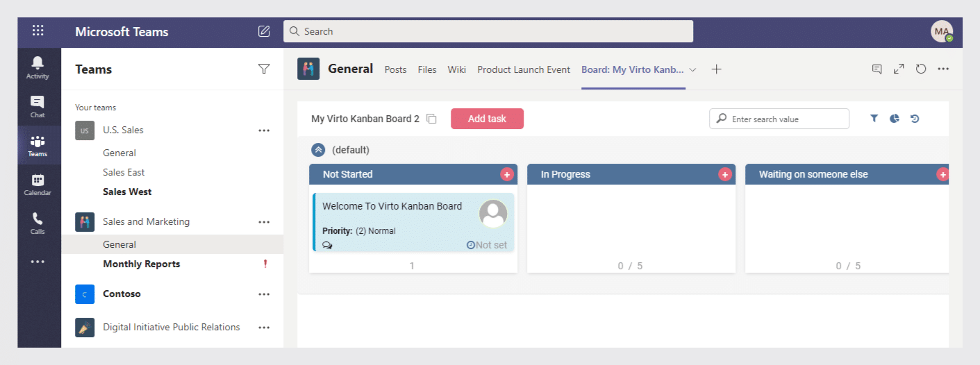Open the Activity bell icon
980x365 pixels.
[38, 67]
